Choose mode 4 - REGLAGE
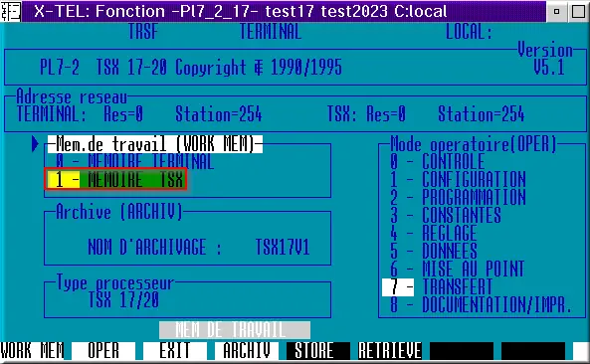 [433, 233]
